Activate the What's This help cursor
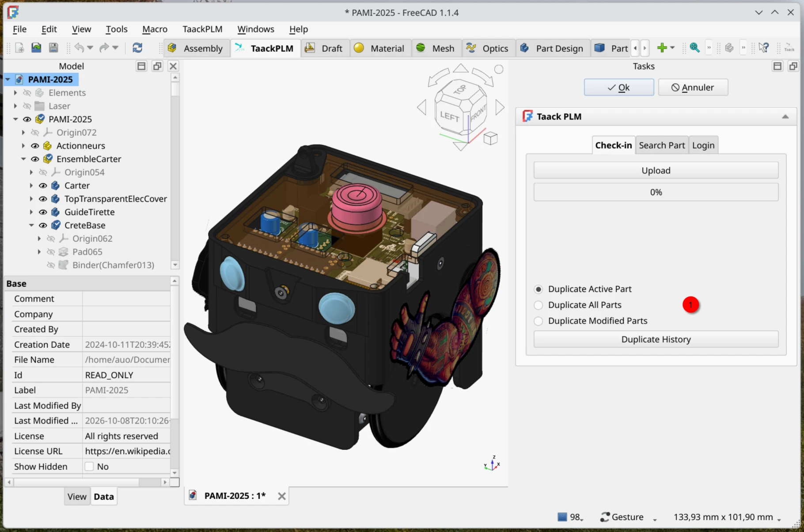Screen dimensions: 804x532 pyautogui.click(x=763, y=48)
